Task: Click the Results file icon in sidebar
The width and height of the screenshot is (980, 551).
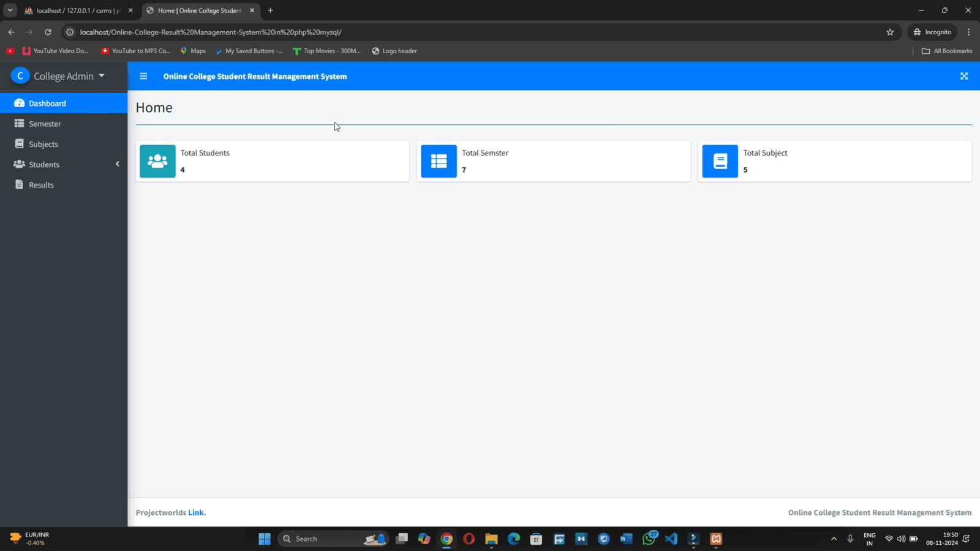Action: click(20, 185)
